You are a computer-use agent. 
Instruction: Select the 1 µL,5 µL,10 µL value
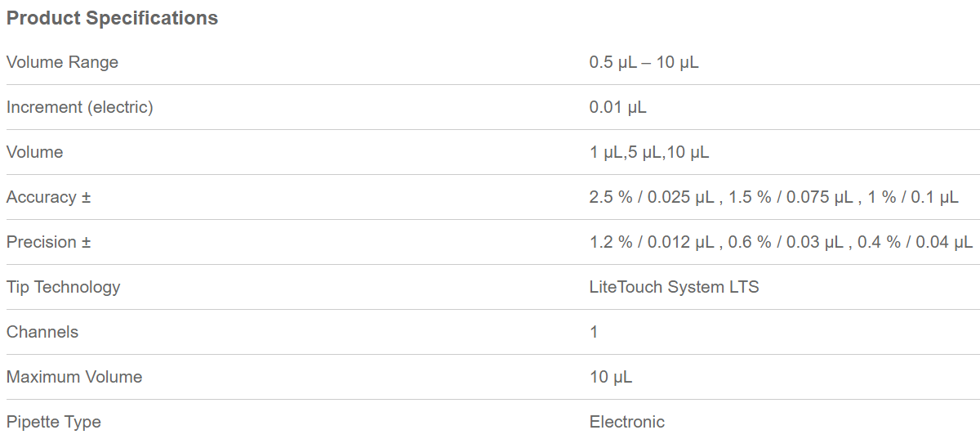coord(648,152)
